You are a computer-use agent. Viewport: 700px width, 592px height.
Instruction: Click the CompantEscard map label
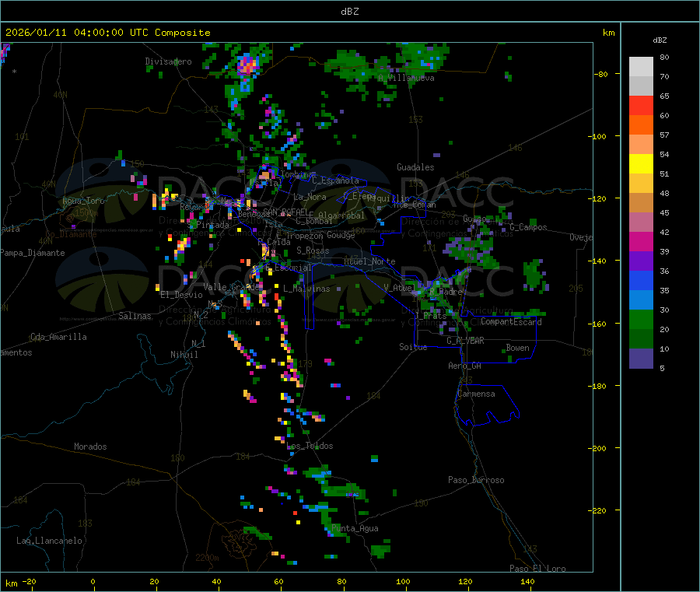pos(511,322)
